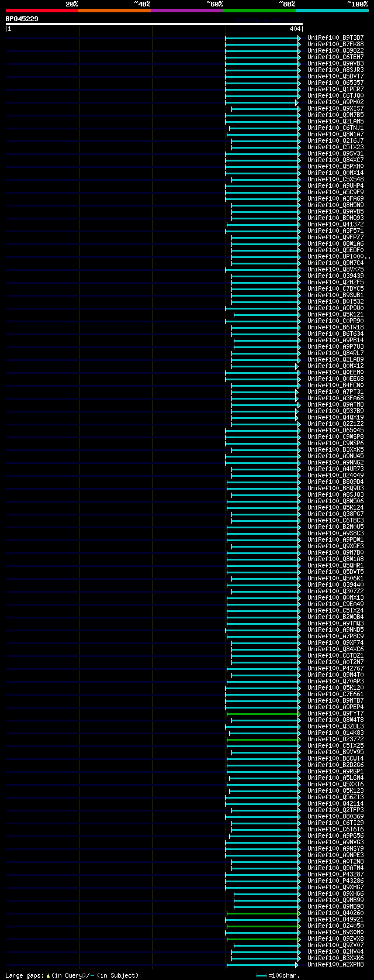Select the UniRef100_Q9XHG6 label
Screen dimensions: 374x980
pos(335,893)
